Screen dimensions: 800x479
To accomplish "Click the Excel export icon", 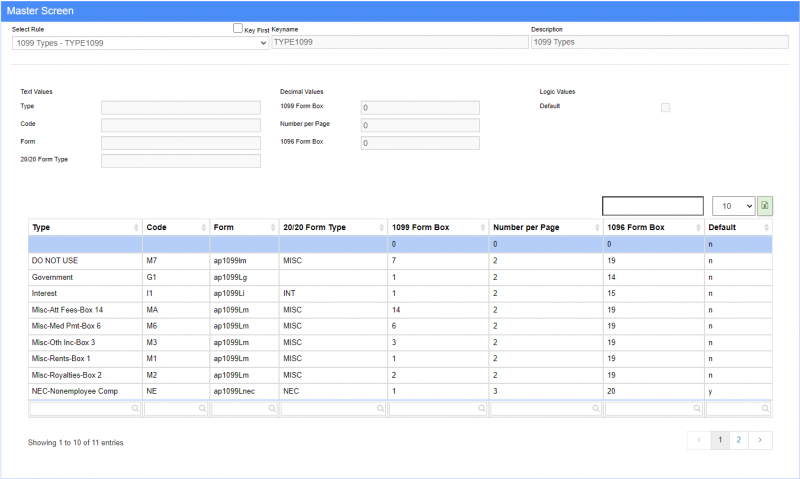I will [x=765, y=205].
